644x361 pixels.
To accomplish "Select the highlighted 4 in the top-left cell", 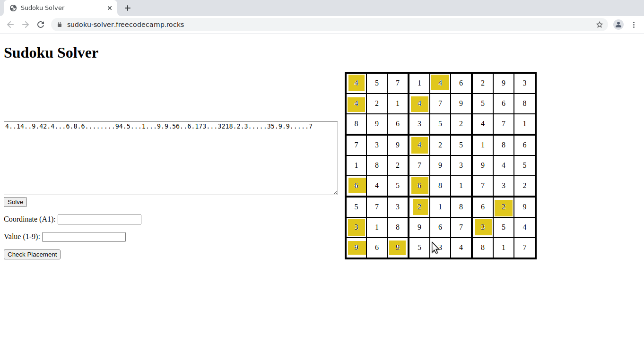I will coord(356,83).
